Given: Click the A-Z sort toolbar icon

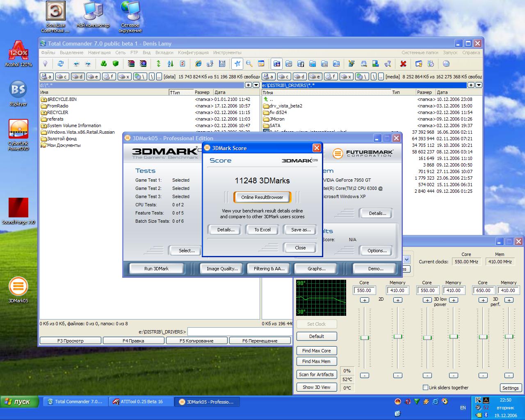Looking at the screenshot, I should tap(171, 64).
